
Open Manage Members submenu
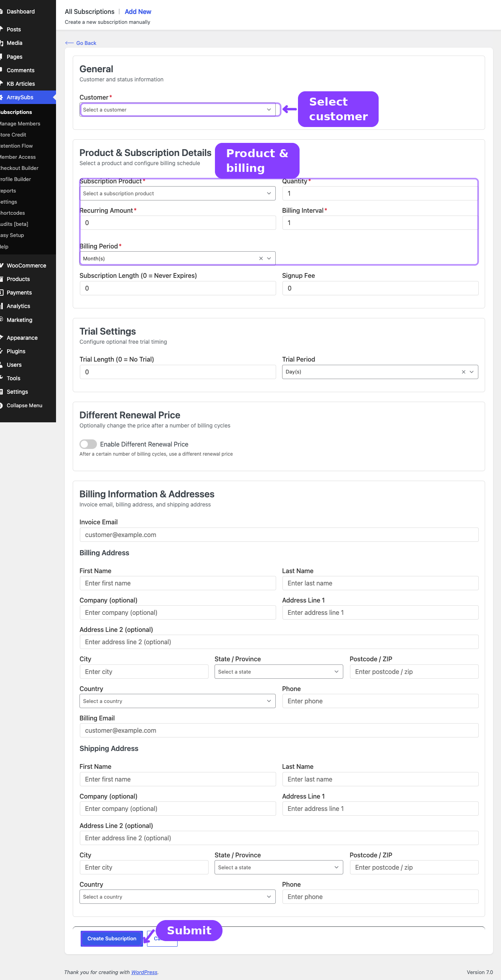click(20, 124)
